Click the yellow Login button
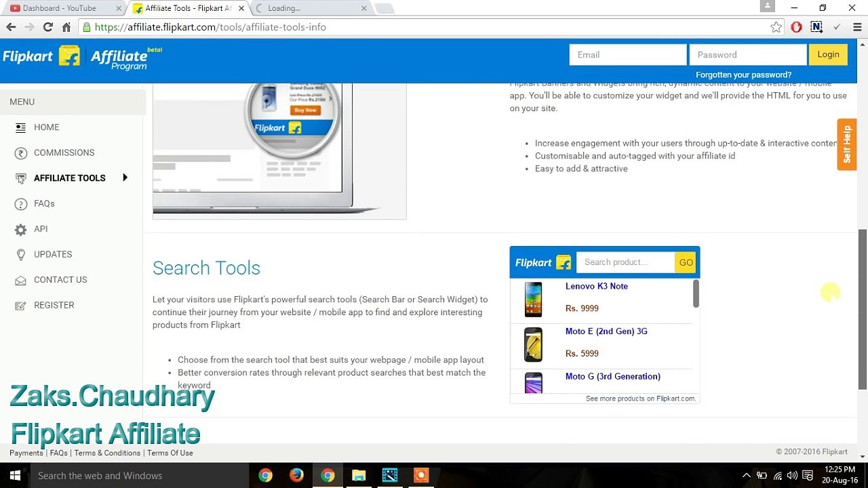The height and width of the screenshot is (488, 868). click(x=828, y=55)
